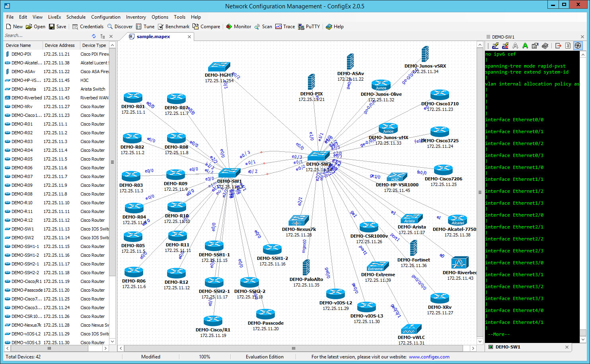Select the DEMO-PaloAlto firewall node
Screen dimensions: 590x364
point(306,267)
